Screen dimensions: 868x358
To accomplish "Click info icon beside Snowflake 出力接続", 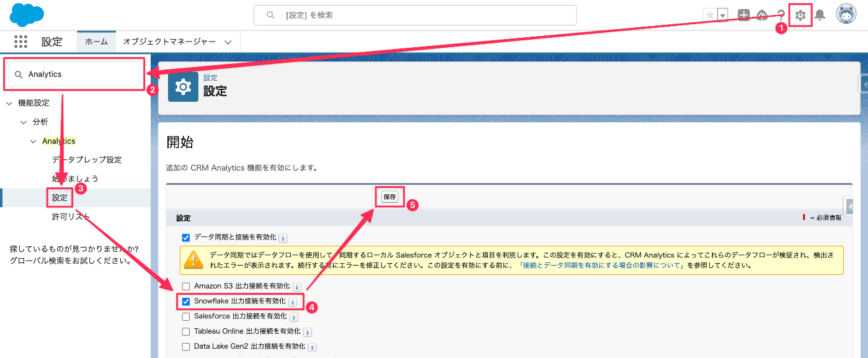I will pyautogui.click(x=293, y=302).
